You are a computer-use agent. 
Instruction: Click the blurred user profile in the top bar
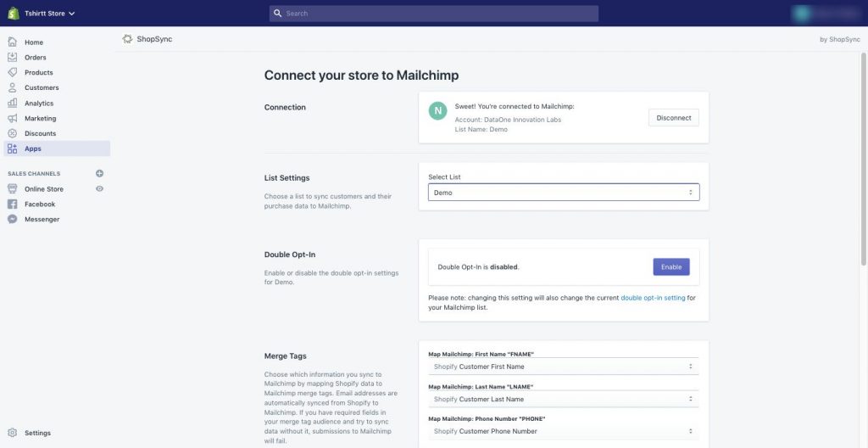pos(826,14)
